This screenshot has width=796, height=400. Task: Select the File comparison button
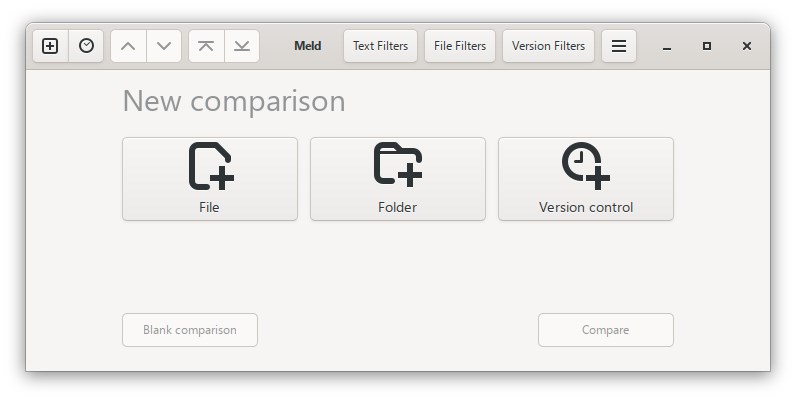coord(210,178)
